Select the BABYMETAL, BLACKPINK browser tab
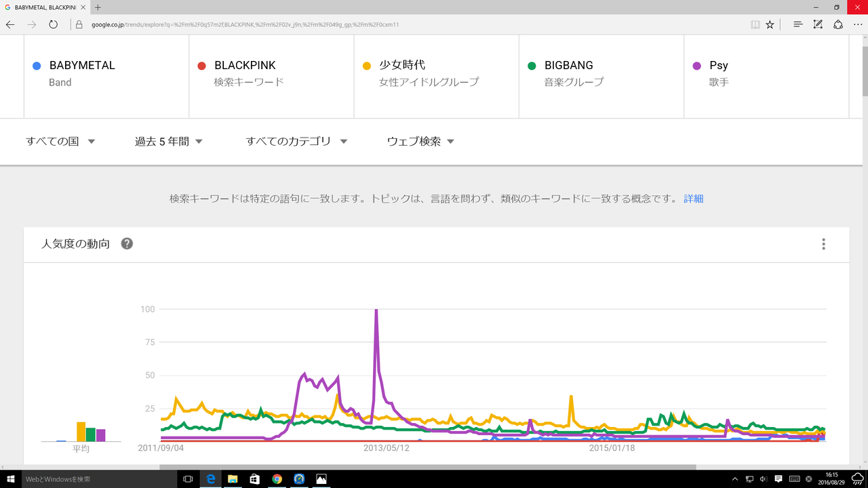Image resolution: width=868 pixels, height=488 pixels. coord(44,7)
